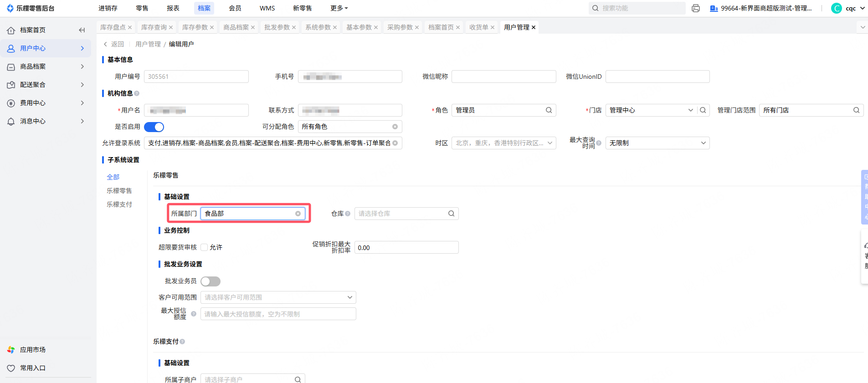Expand the 消息中心 sidebar menu
868x383 pixels.
pyautogui.click(x=46, y=121)
